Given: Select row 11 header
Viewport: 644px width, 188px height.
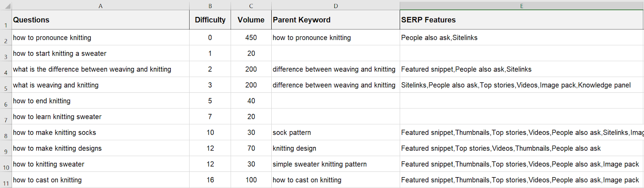Looking at the screenshot, I should pos(6,180).
